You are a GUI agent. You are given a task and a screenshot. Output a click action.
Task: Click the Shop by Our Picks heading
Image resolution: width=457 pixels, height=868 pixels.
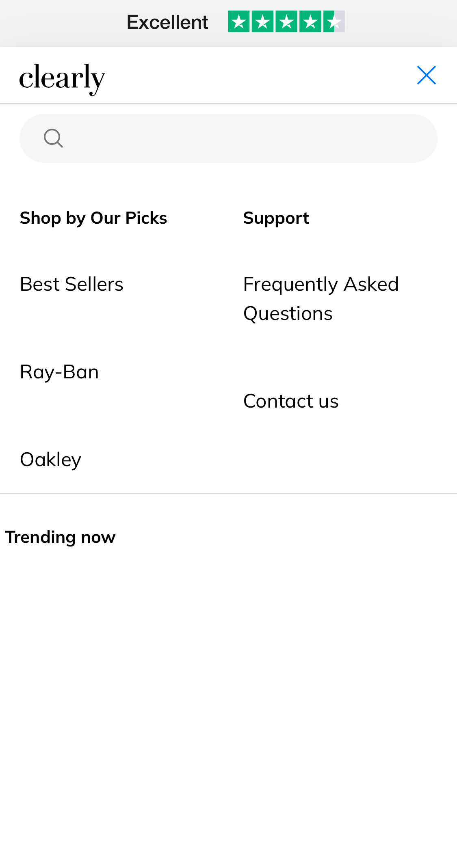coord(93,218)
